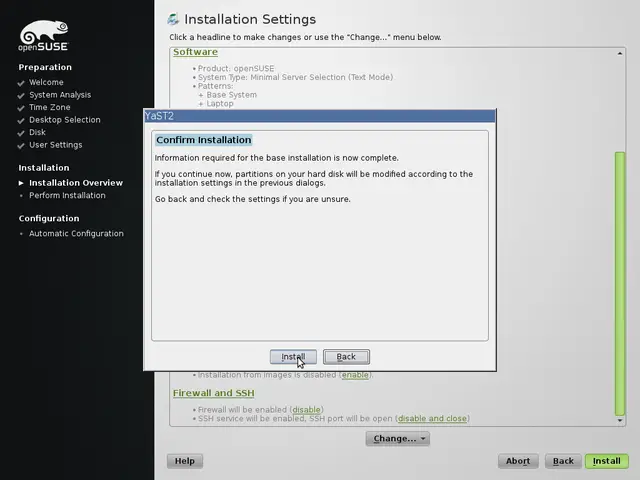Viewport: 640px width, 480px height.
Task: Click the bullet beside Automatic Configuration
Action: point(21,234)
